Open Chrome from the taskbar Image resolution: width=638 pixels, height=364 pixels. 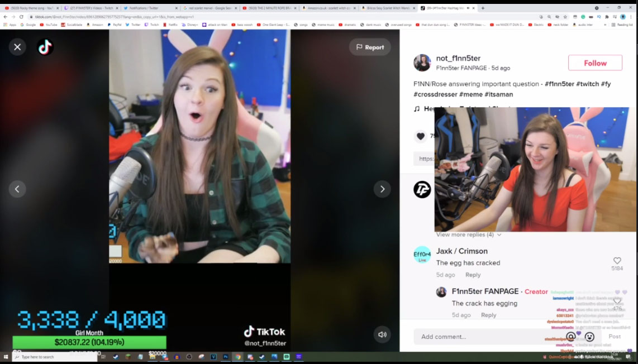[x=237, y=357]
